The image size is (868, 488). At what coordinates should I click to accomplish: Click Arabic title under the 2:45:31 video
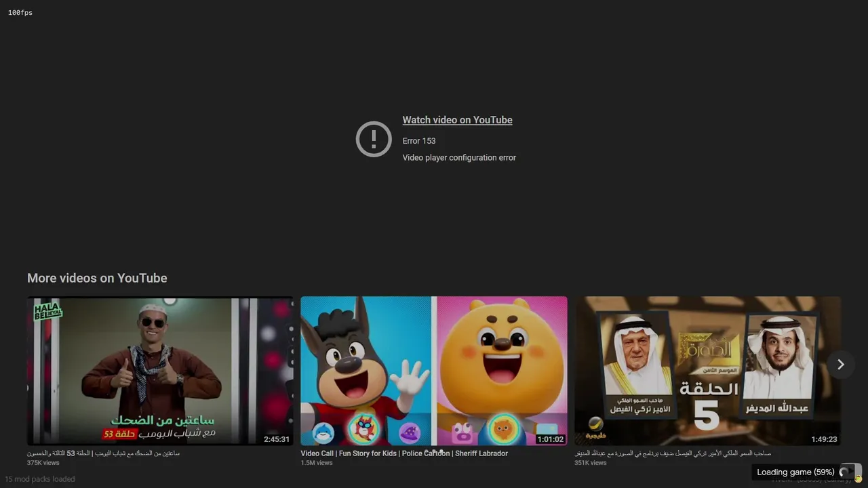click(x=103, y=453)
